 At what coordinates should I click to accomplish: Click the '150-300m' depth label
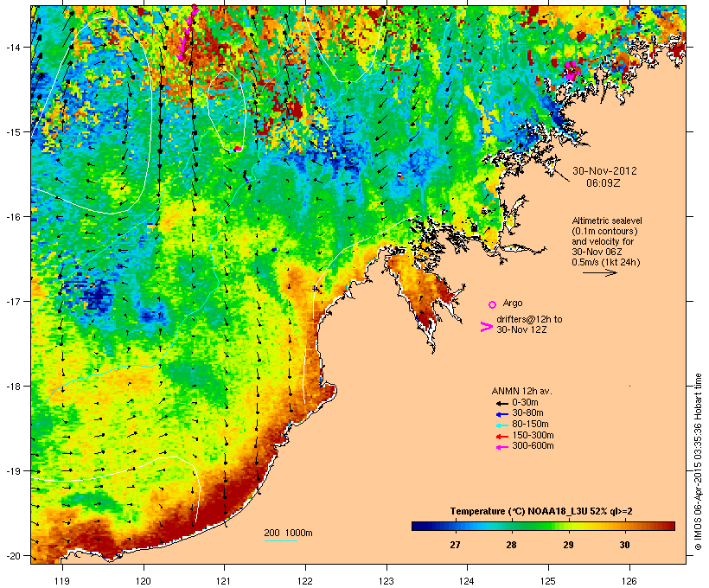tap(533, 436)
